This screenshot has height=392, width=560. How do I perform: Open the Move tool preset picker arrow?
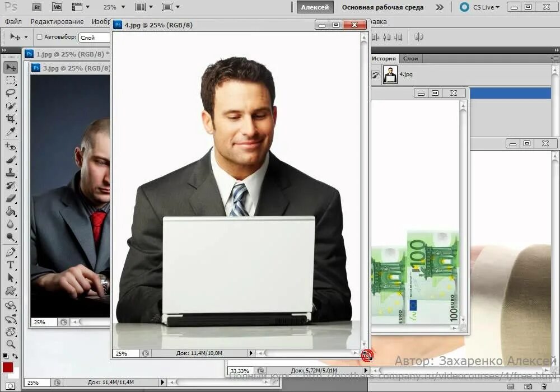coord(26,37)
